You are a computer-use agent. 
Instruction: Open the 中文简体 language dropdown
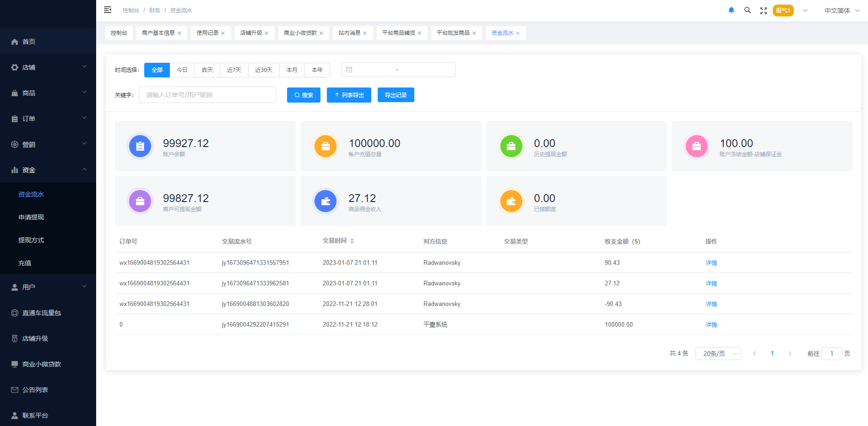842,11
